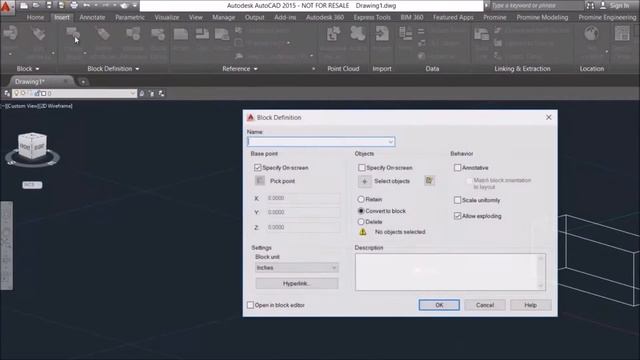
Task: Click the Design Center icon at ribbon end
Action: pyautogui.click(x=622, y=34)
